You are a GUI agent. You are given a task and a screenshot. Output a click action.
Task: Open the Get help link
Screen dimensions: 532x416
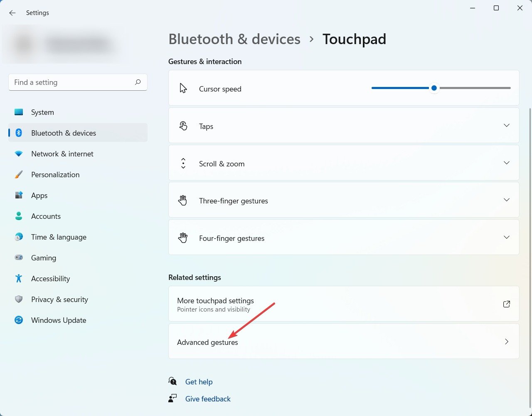199,382
